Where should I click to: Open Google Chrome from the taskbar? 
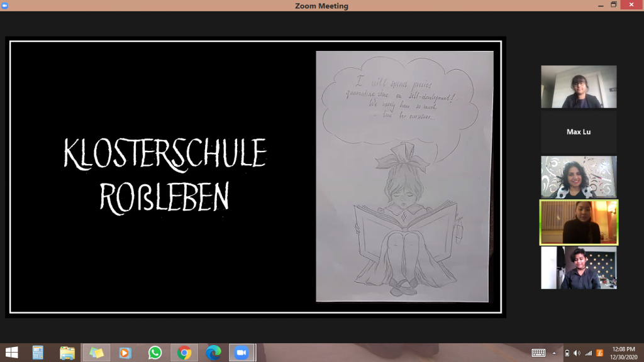(x=184, y=353)
